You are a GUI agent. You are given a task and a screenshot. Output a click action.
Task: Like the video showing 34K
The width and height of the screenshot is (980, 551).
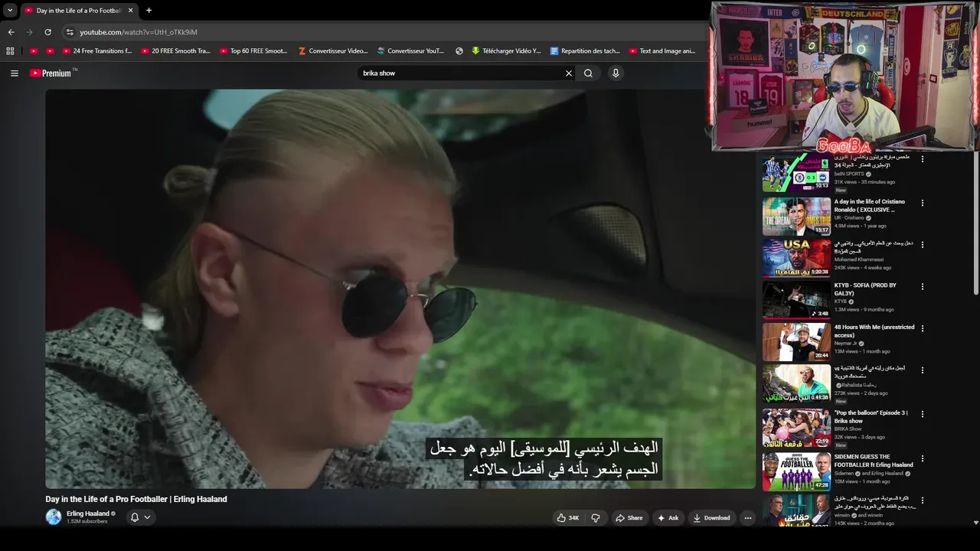568,518
